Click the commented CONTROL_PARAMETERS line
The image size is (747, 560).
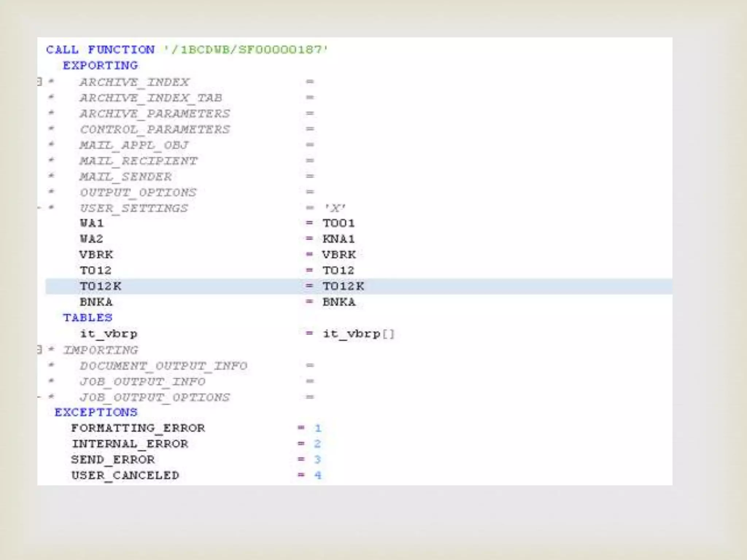155,129
